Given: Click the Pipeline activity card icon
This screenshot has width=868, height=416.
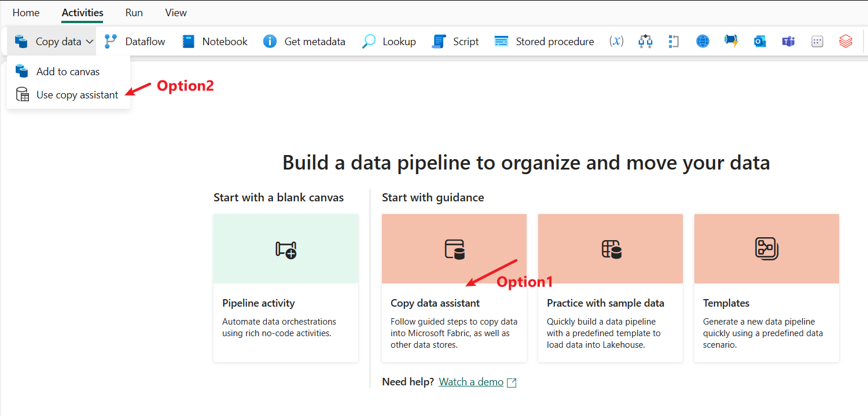Looking at the screenshot, I should 286,249.
